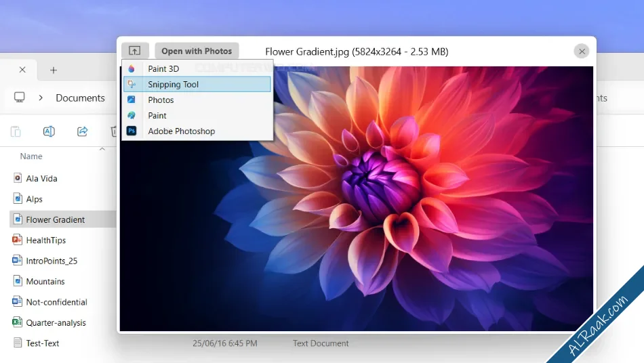Click the IntroPoints_25 Word icon
This screenshot has width=644, height=363.
pyautogui.click(x=17, y=260)
